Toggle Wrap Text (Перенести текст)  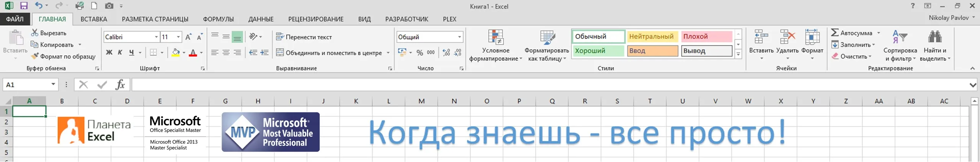[304, 37]
